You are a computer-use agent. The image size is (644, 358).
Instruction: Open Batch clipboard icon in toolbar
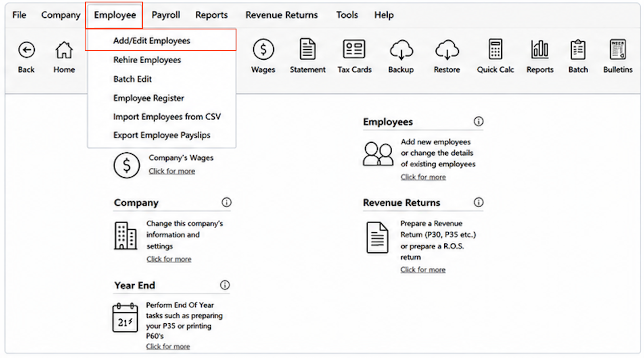[x=578, y=50]
